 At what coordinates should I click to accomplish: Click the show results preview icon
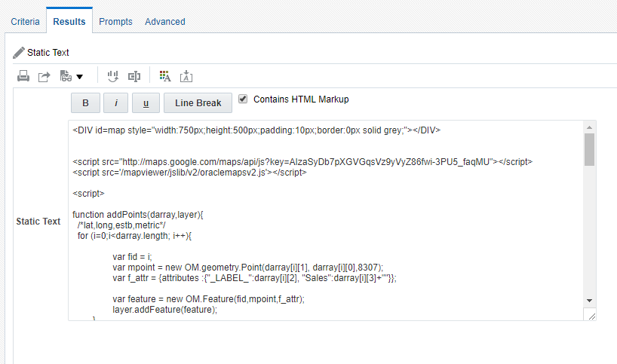click(66, 76)
